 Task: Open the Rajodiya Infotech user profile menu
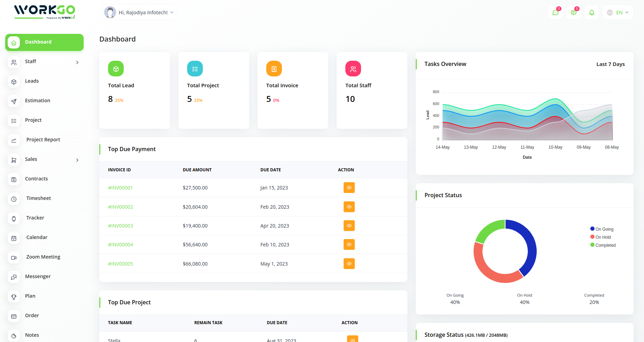[x=139, y=13]
